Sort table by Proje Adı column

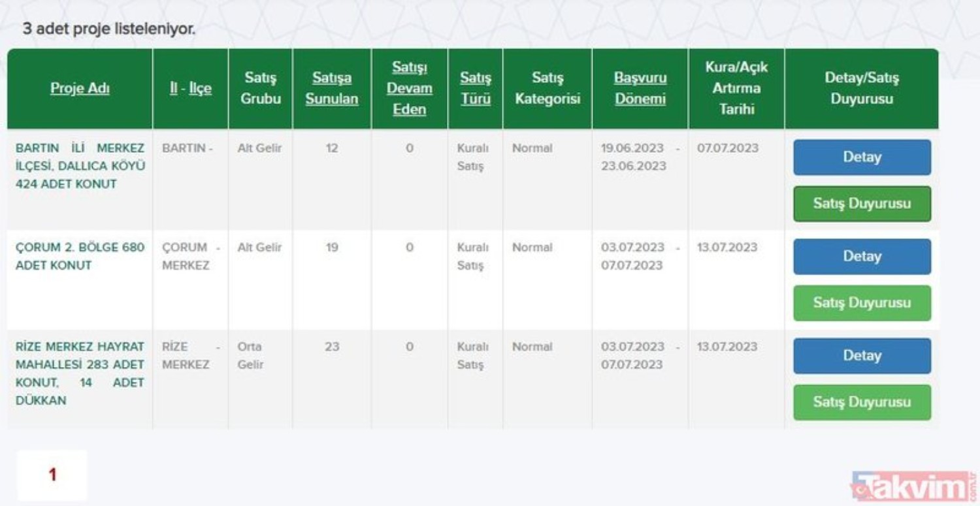[80, 89]
